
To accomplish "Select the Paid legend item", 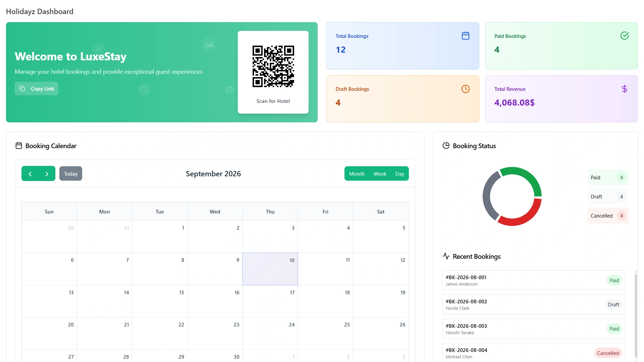I will tap(608, 178).
